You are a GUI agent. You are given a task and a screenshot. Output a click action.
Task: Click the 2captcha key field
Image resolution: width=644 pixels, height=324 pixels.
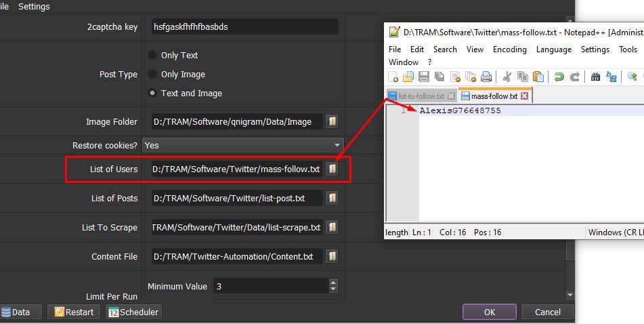pos(245,26)
